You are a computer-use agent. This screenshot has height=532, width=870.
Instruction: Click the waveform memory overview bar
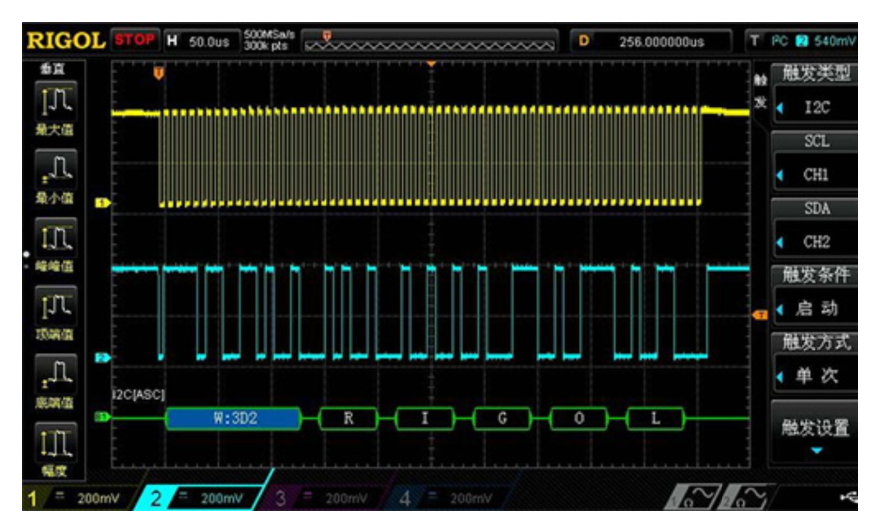click(429, 42)
